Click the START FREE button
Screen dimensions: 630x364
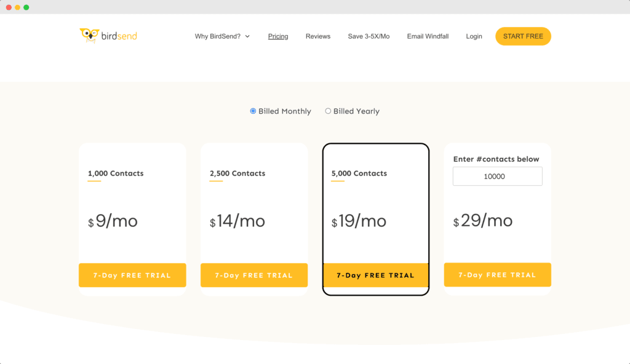click(x=523, y=36)
